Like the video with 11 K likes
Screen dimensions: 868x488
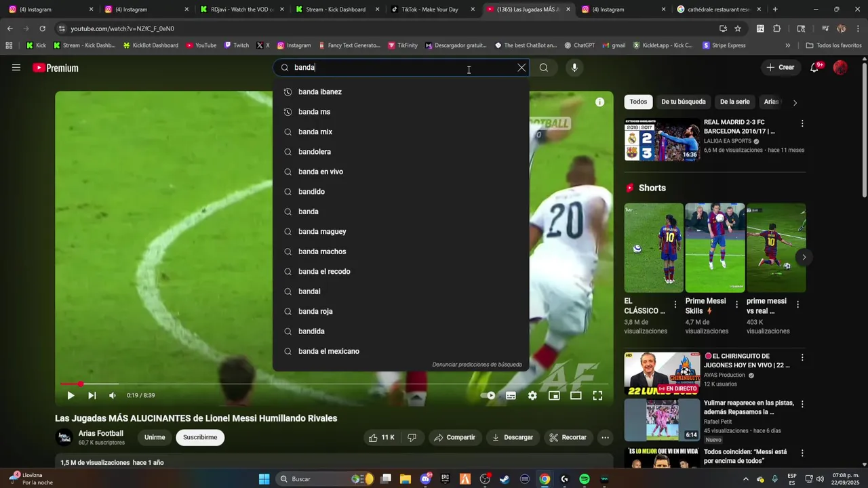pos(381,438)
